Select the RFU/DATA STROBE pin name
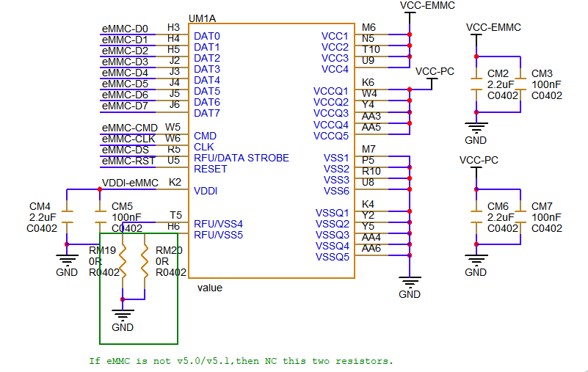The height and width of the screenshot is (372, 588). pos(242,158)
